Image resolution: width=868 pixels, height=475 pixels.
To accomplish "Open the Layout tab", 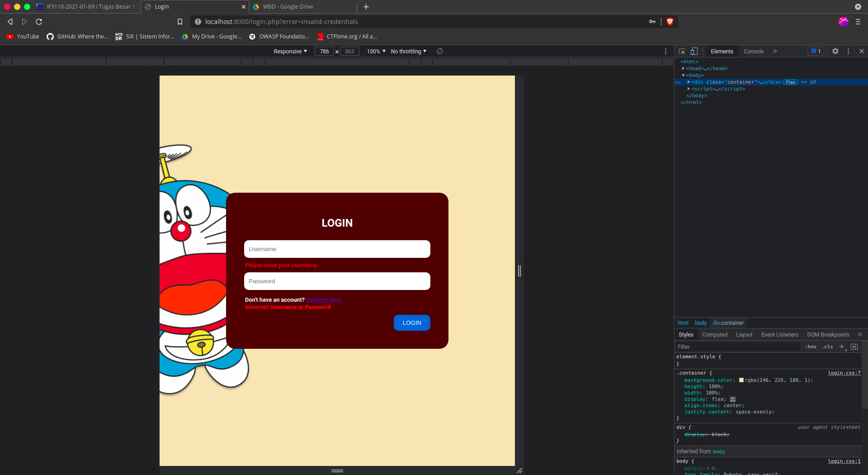I will click(744, 335).
